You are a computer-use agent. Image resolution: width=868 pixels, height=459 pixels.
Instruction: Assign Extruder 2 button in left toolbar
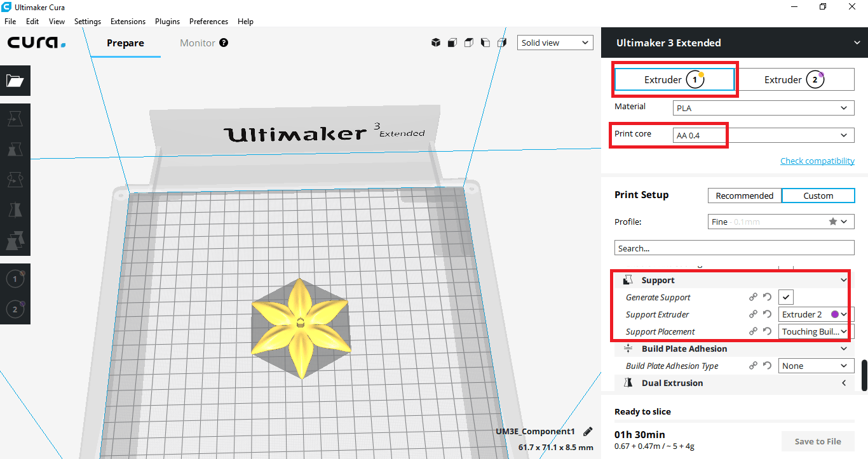point(15,309)
